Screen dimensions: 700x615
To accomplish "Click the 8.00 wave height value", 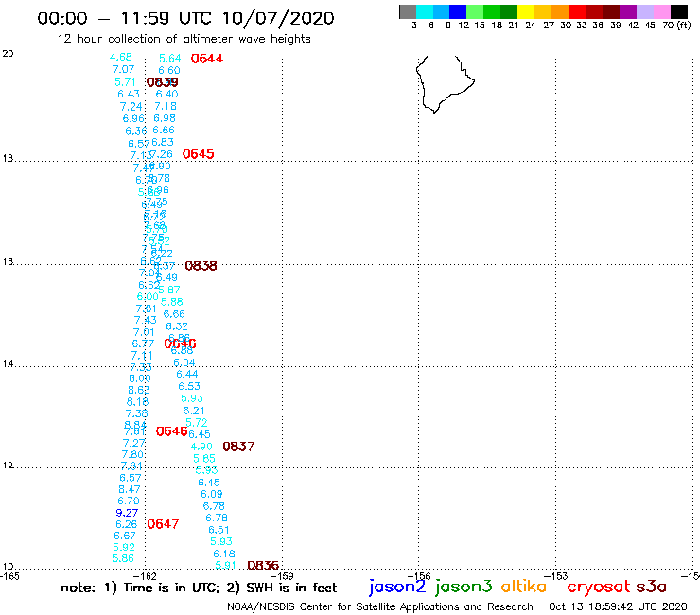I will tap(140, 378).
